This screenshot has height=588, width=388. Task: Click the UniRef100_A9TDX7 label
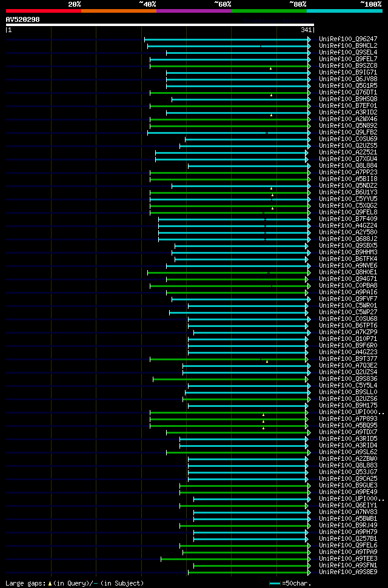348,432
